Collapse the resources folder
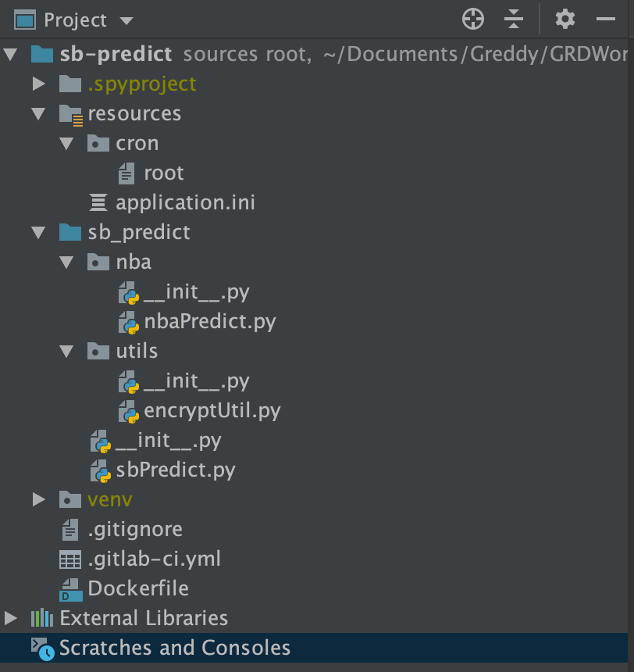 click(38, 114)
